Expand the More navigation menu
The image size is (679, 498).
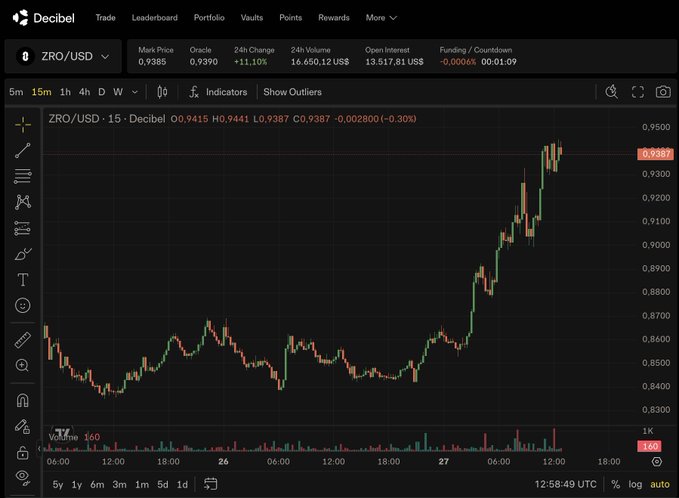point(381,18)
